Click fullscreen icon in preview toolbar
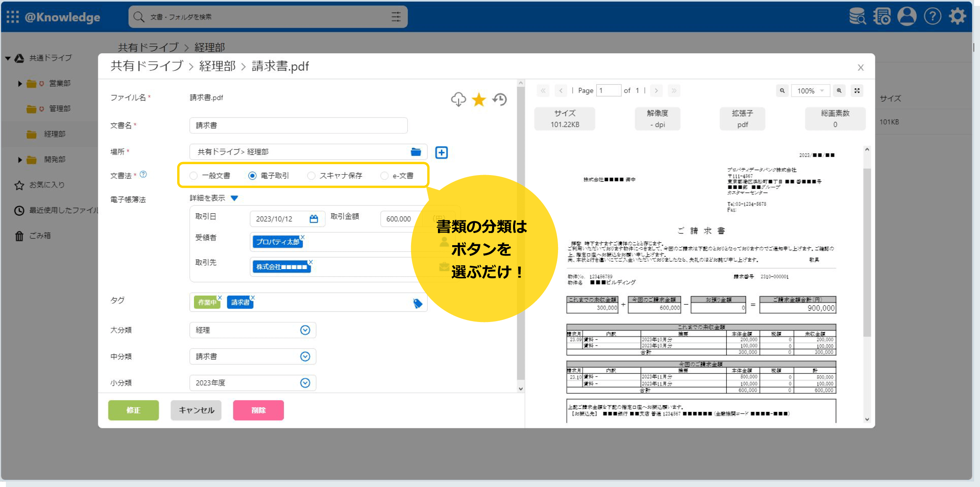Image resolution: width=980 pixels, height=487 pixels. (x=857, y=91)
